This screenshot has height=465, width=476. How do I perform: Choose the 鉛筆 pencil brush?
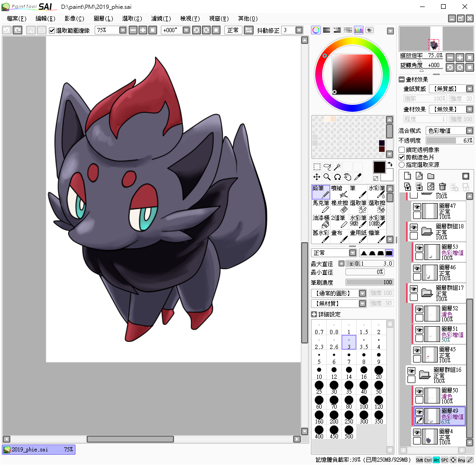[321, 191]
